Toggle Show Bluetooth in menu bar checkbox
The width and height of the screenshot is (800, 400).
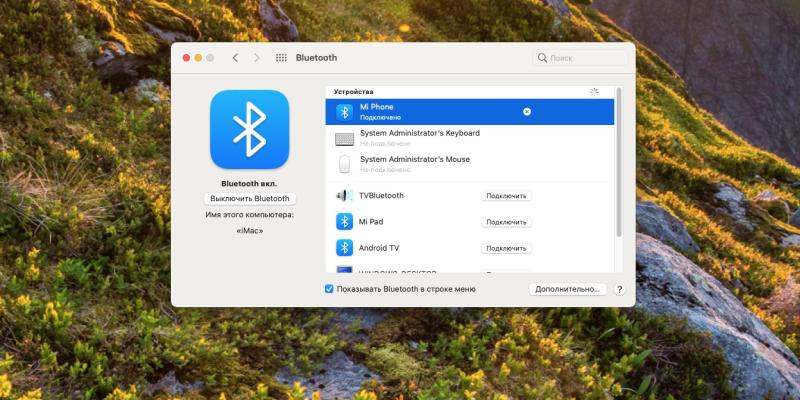[x=330, y=289]
